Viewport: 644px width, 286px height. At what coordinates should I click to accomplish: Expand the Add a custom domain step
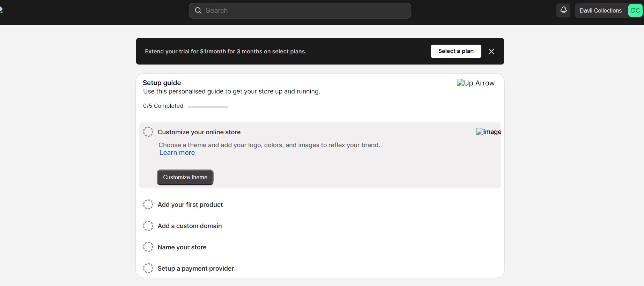tap(190, 226)
